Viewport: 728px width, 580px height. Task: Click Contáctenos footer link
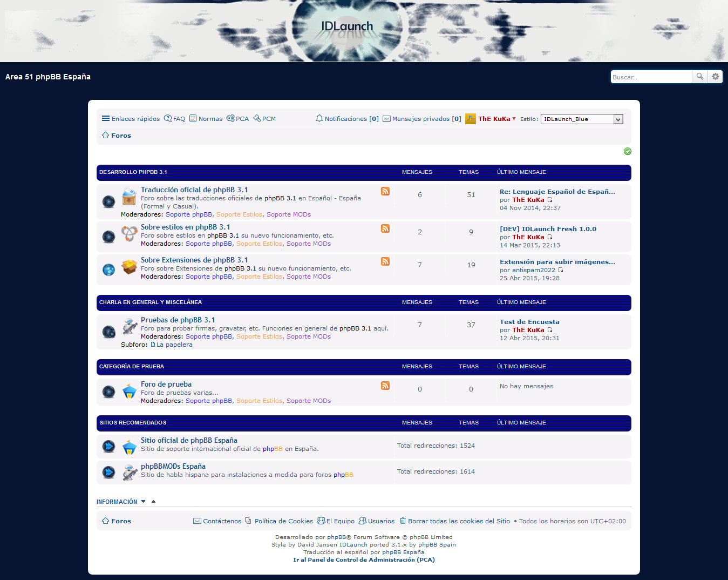(x=217, y=521)
